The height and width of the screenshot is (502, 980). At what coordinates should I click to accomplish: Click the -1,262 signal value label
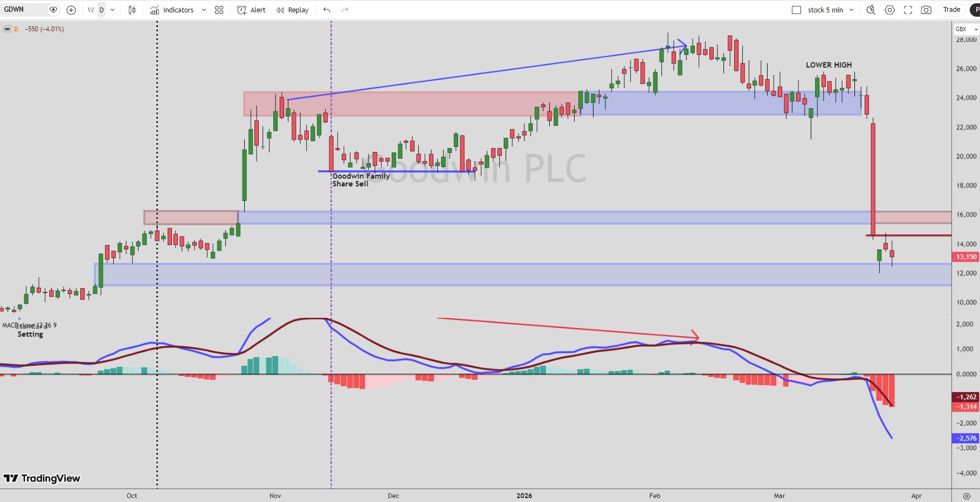[966, 397]
